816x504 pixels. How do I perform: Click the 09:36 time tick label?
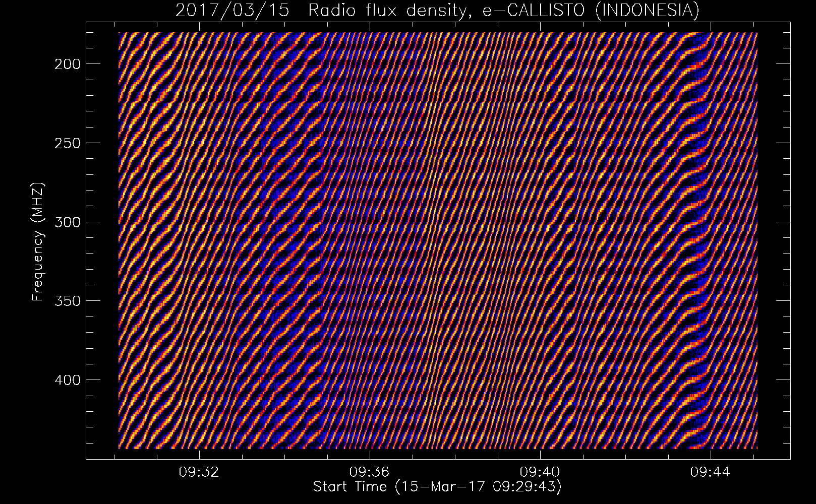pyautogui.click(x=370, y=472)
